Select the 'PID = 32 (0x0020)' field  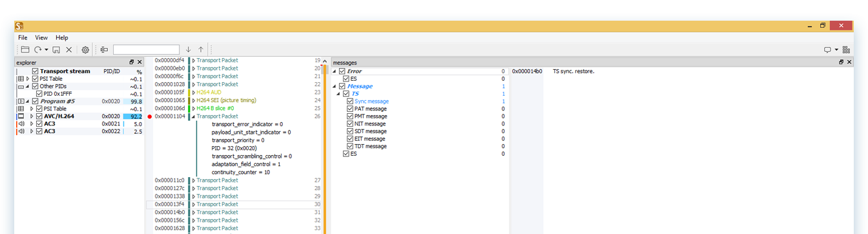(x=235, y=148)
